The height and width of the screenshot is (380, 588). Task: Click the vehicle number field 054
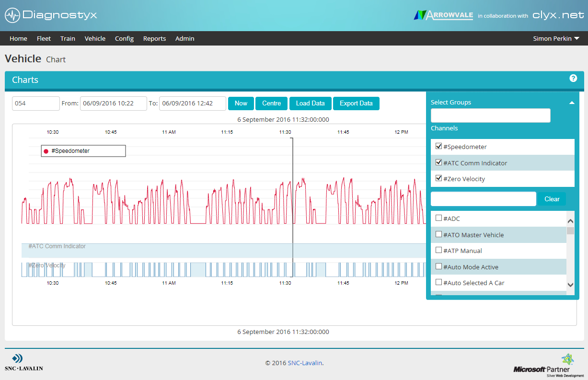click(36, 104)
